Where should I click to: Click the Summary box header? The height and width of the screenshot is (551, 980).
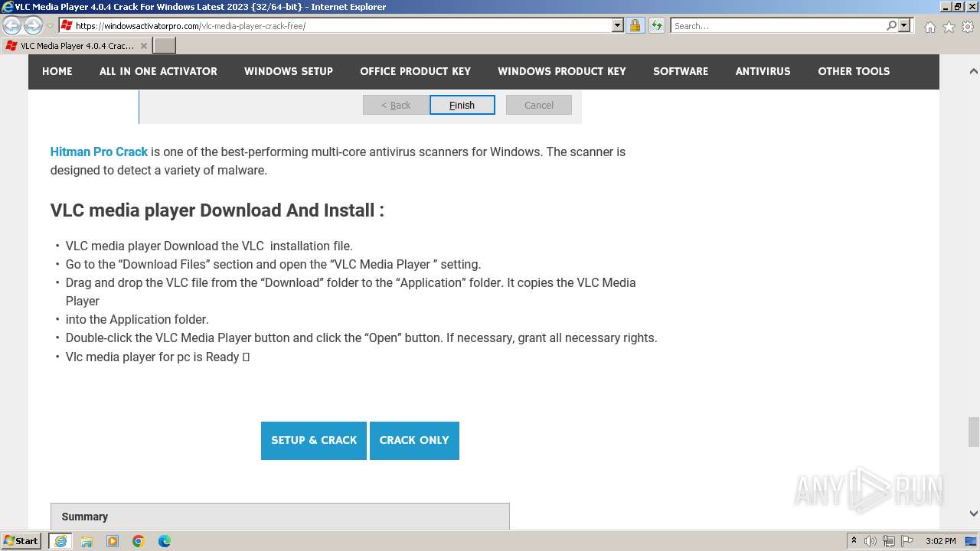point(280,517)
